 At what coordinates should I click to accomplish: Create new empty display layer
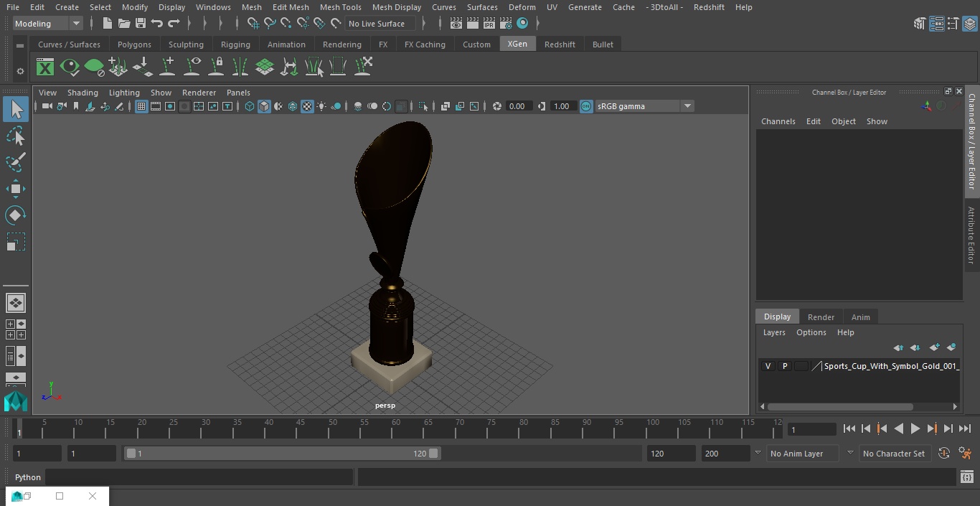pyautogui.click(x=934, y=347)
